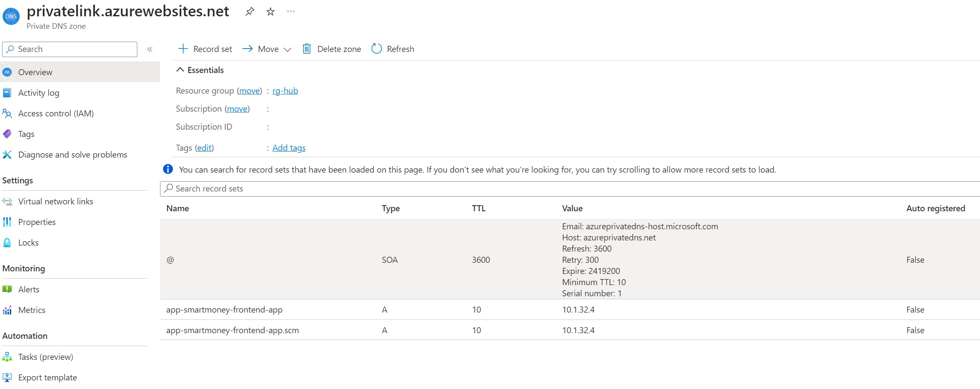The width and height of the screenshot is (980, 389).
Task: Open the Overview page
Action: coord(80,72)
